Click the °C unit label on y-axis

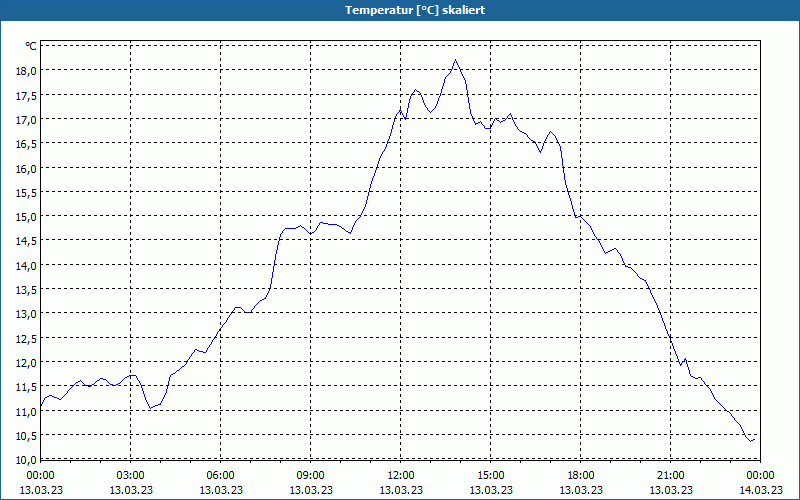tap(31, 46)
